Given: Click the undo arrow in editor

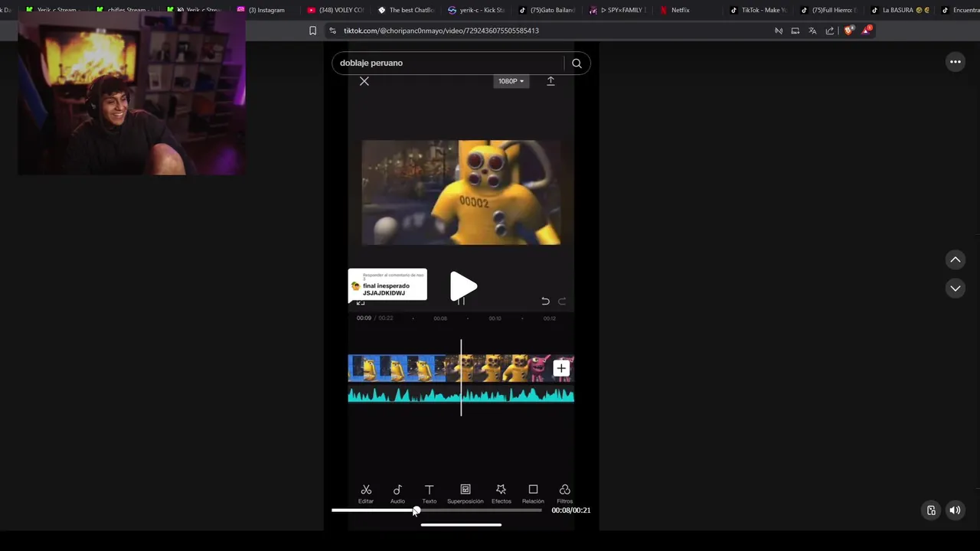Looking at the screenshot, I should tap(545, 302).
